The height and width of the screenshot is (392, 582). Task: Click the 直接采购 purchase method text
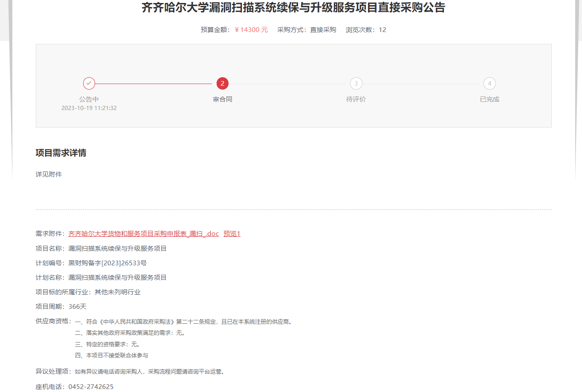tap(323, 30)
